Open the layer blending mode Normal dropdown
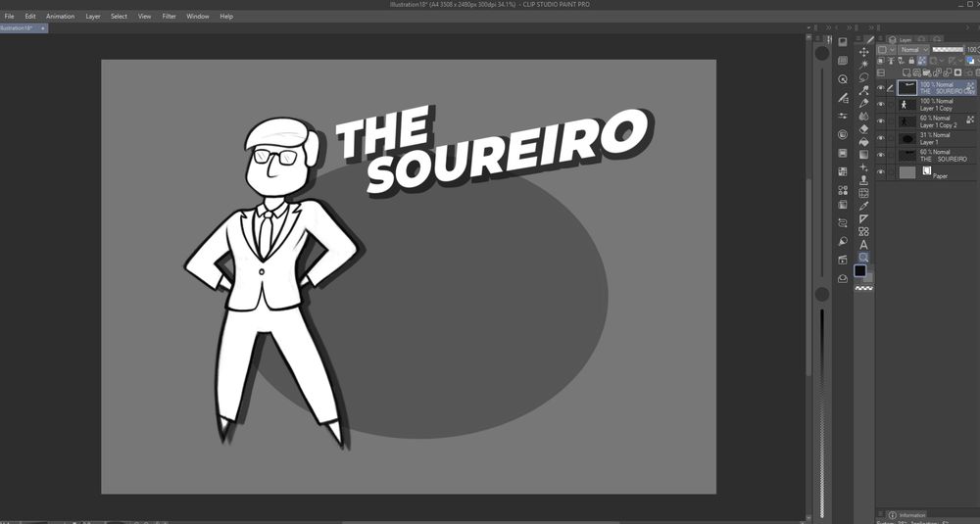The image size is (980, 524). pos(913,49)
